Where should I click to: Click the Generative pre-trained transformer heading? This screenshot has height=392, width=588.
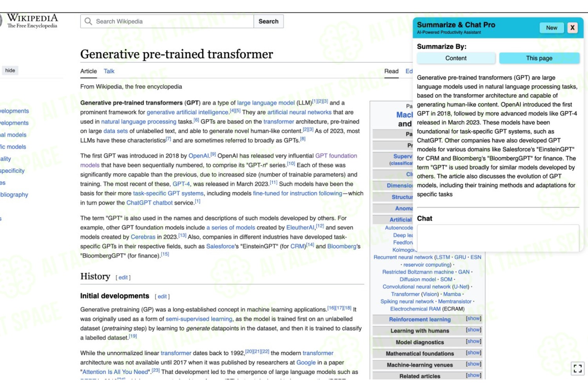pos(176,54)
